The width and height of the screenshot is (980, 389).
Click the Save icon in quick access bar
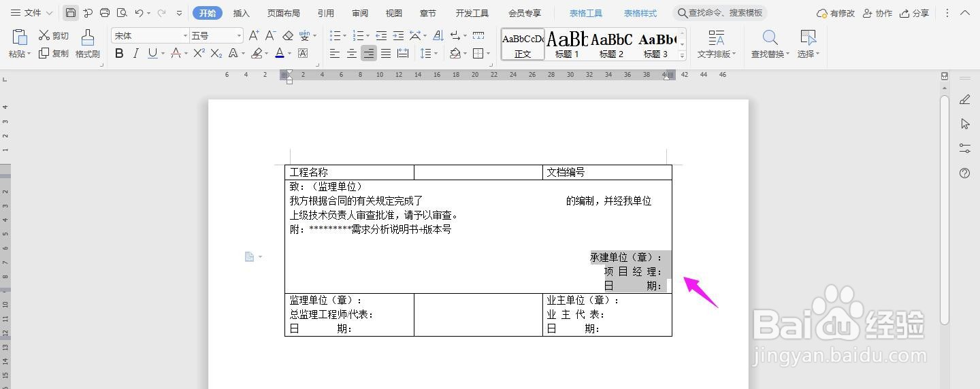coord(71,13)
